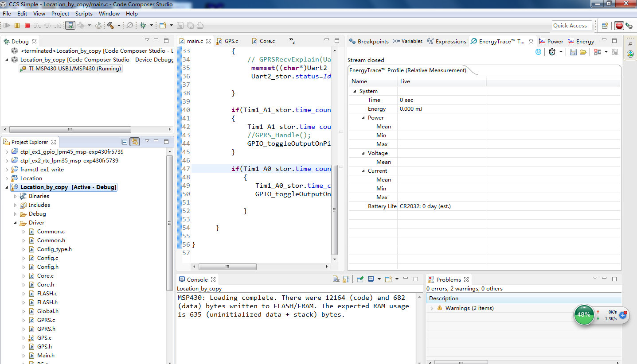Open the debug bug icon dropdown arrow

[151, 26]
